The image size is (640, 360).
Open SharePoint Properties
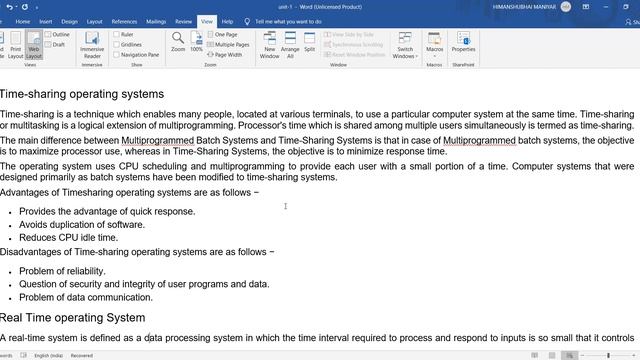pos(463,42)
